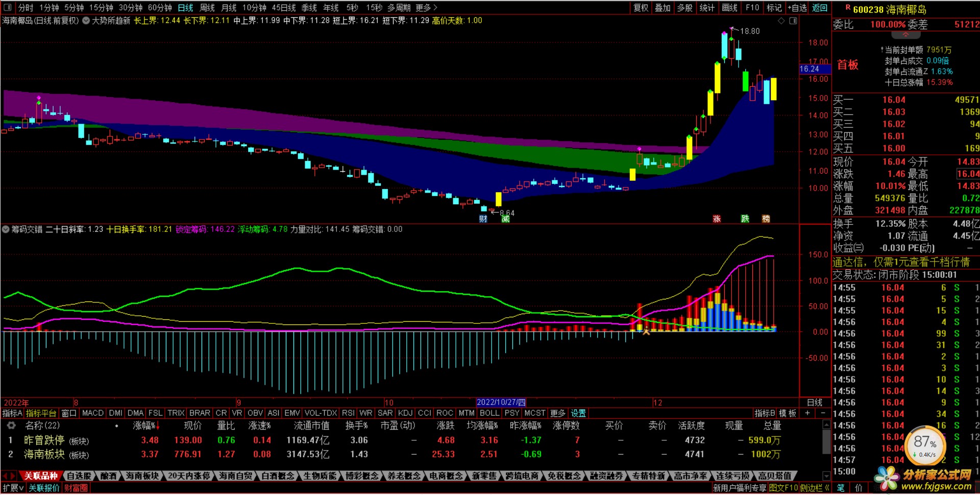Select the 60分钟 timeframe
The height and width of the screenshot is (495, 980).
(160, 8)
